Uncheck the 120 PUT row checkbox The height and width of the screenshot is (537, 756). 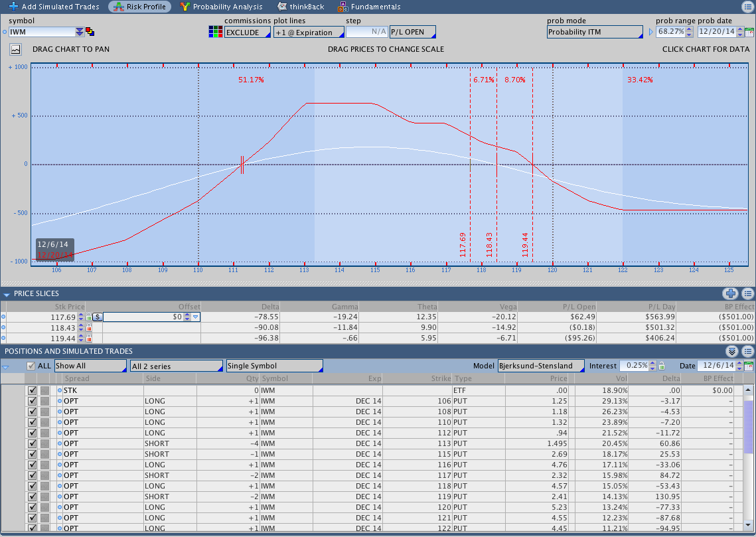click(x=33, y=506)
